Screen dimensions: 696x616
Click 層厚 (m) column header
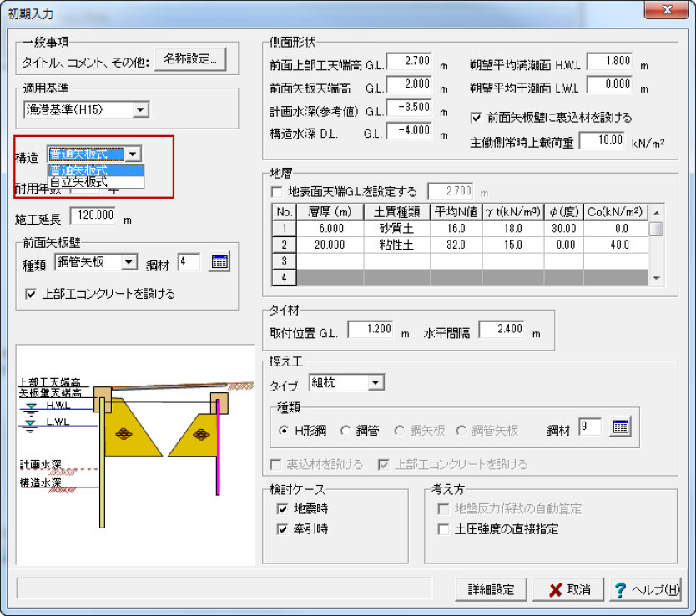(330, 212)
